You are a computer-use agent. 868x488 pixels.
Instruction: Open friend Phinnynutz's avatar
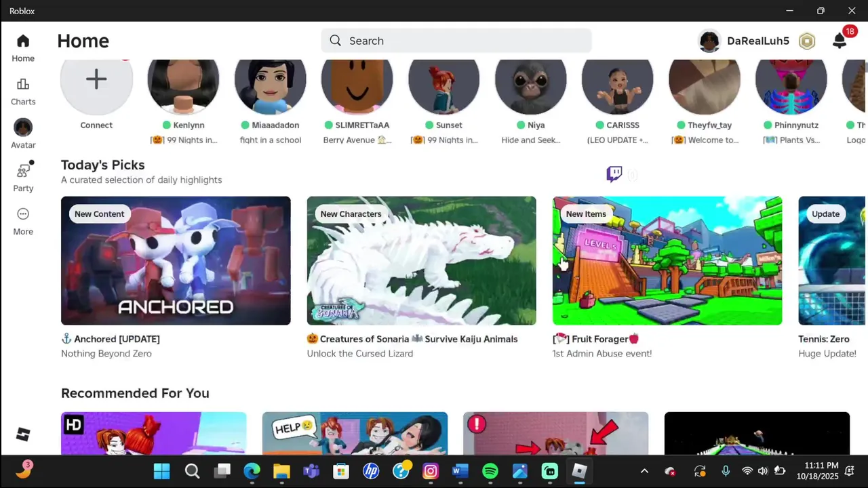(791, 86)
